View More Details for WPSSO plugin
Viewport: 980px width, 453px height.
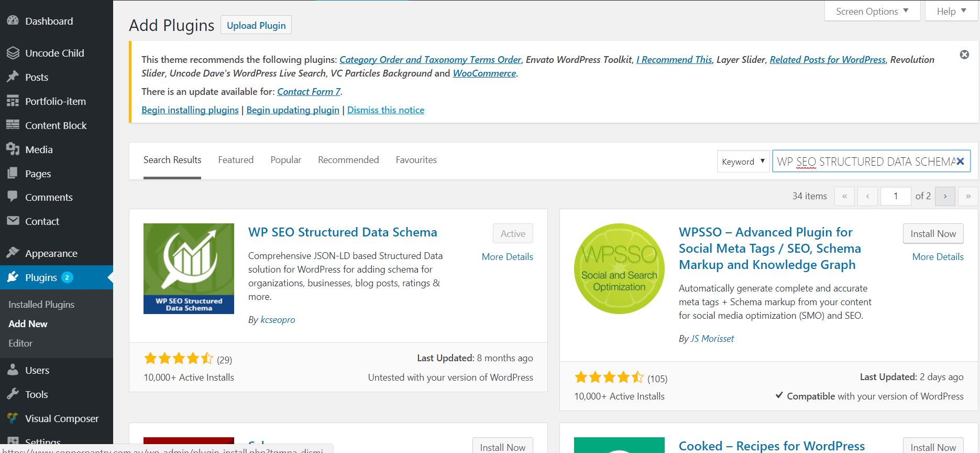point(938,257)
